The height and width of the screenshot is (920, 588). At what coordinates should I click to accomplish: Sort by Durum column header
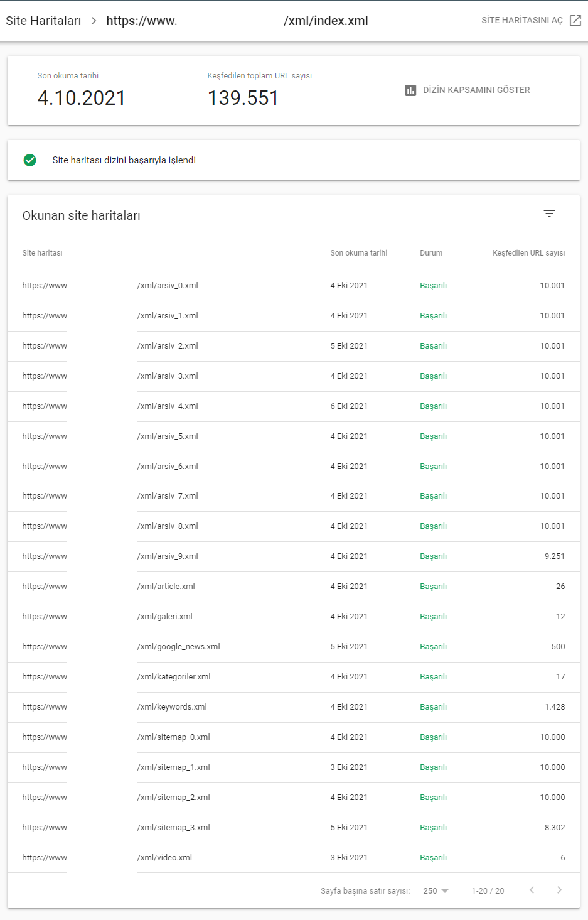[x=430, y=253]
